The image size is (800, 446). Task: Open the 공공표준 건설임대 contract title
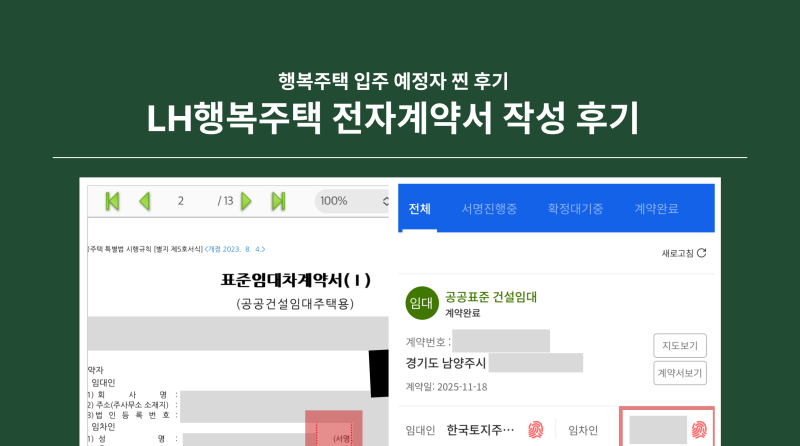491,297
